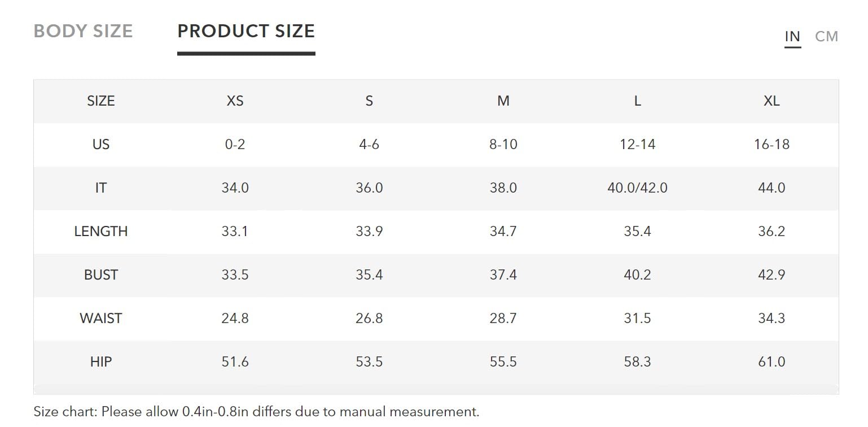This screenshot has height=427, width=868.
Task: Select the hip value 61.0
Action: [771, 361]
